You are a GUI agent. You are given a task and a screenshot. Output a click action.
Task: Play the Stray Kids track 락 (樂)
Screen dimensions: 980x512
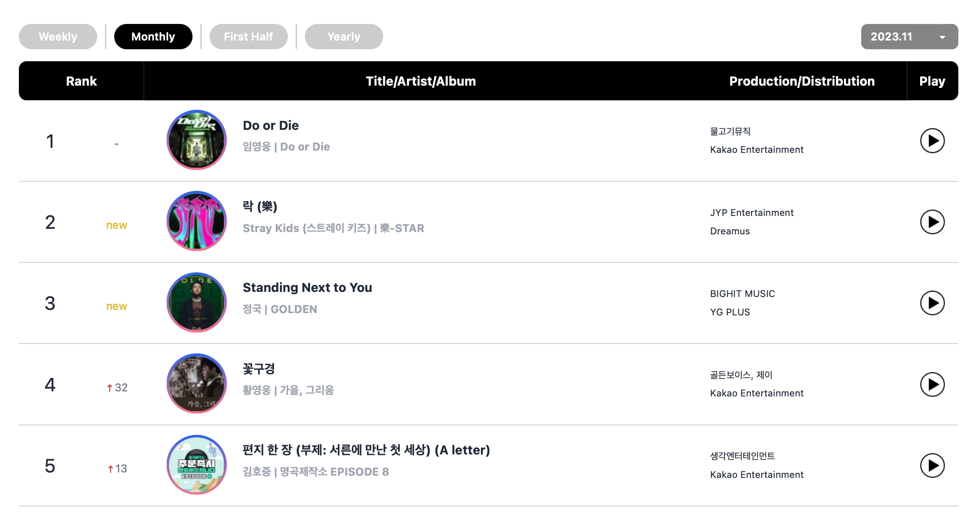coord(932,222)
